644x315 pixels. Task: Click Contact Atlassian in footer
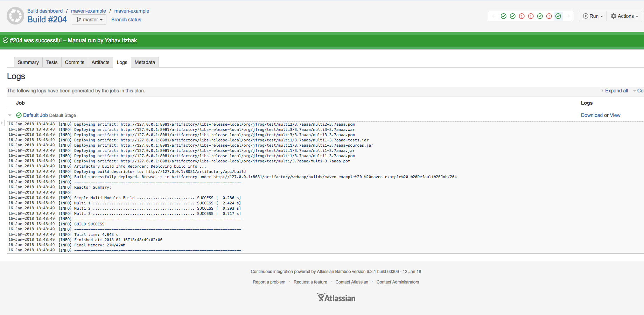click(352, 282)
